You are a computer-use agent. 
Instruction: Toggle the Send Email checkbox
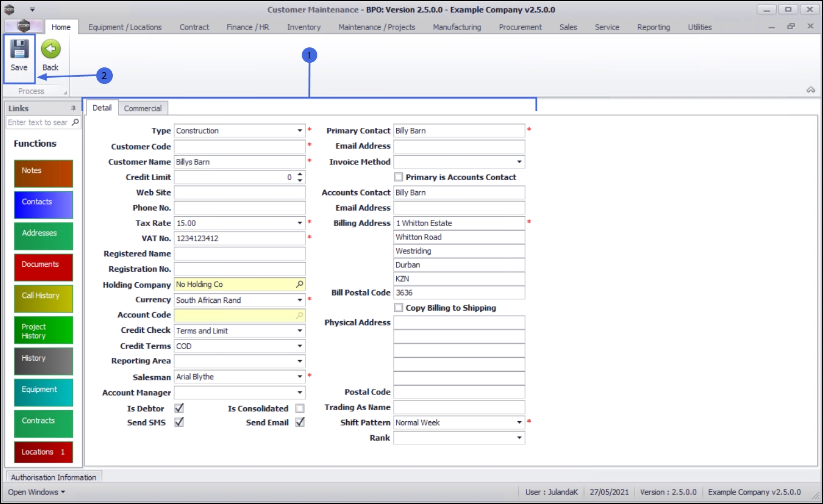[x=300, y=422]
